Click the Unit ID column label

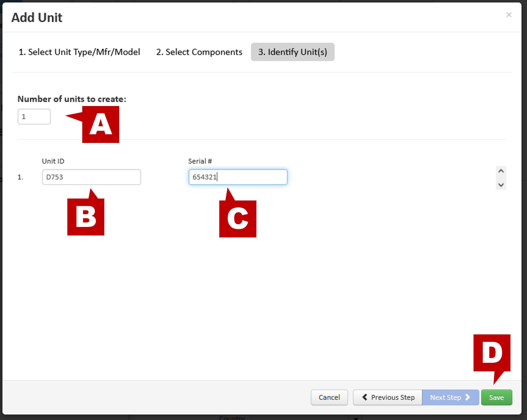tap(53, 161)
